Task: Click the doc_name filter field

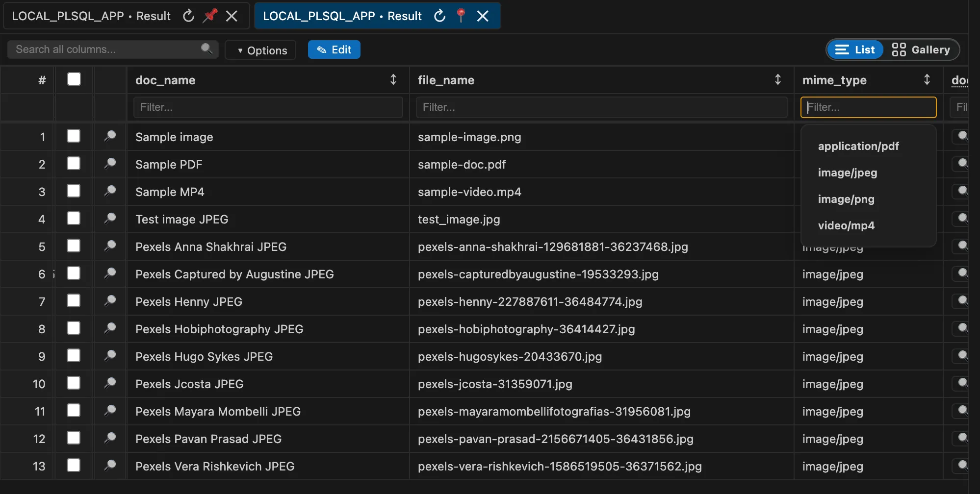Action: pyautogui.click(x=268, y=107)
